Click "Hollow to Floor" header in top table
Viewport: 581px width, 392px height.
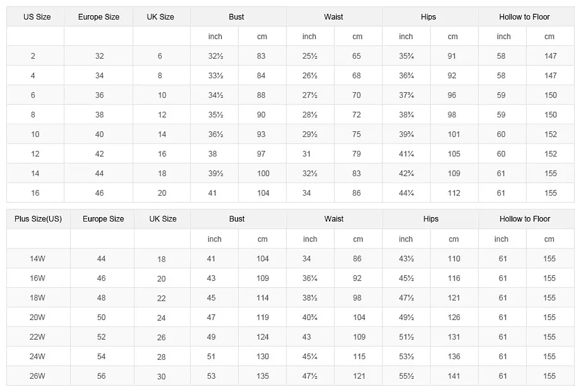[x=524, y=17]
